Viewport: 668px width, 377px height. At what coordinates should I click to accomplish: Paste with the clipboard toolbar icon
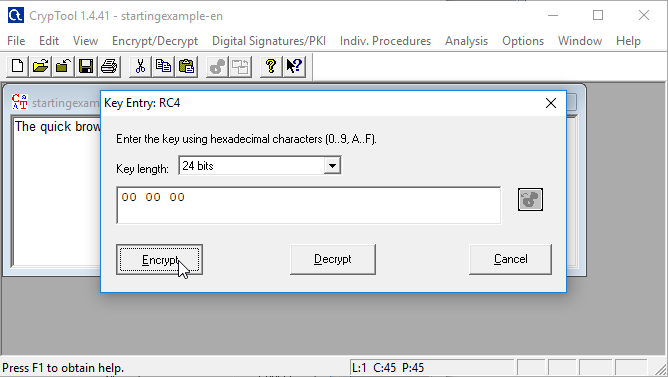186,66
